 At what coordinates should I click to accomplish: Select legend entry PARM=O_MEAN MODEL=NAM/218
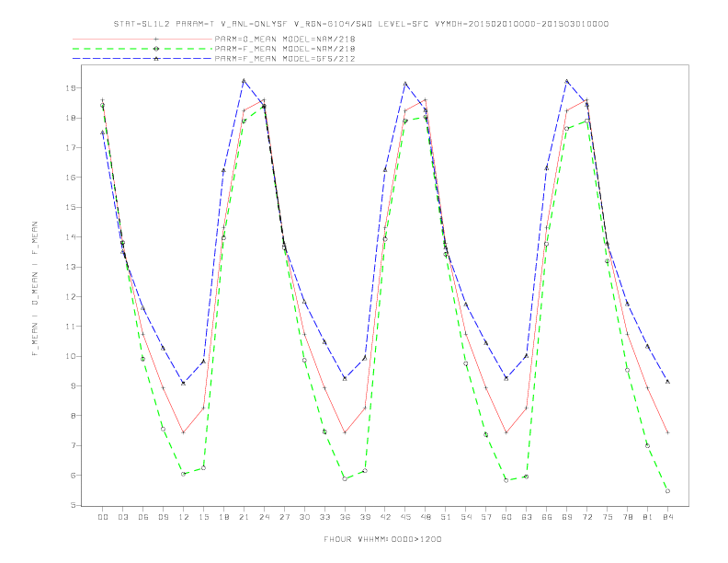pyautogui.click(x=285, y=39)
